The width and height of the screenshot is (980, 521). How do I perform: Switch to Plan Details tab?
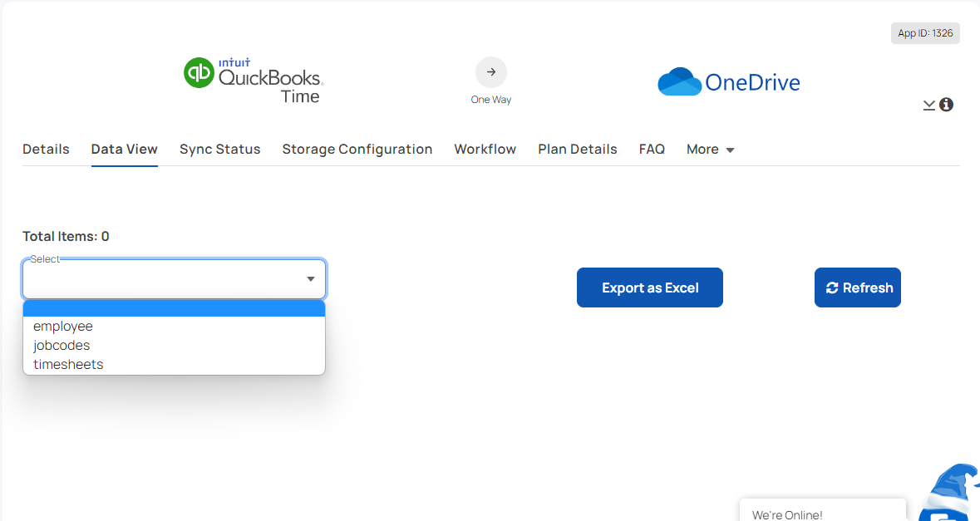578,150
